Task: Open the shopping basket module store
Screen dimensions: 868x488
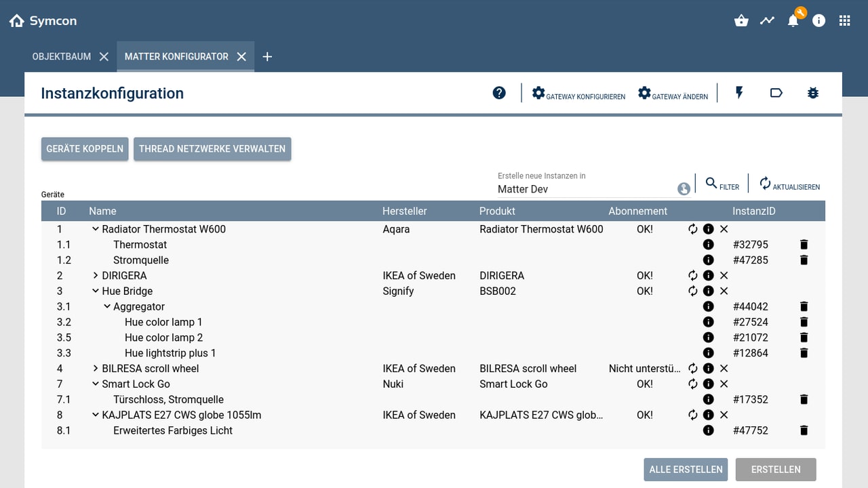Action: click(741, 21)
